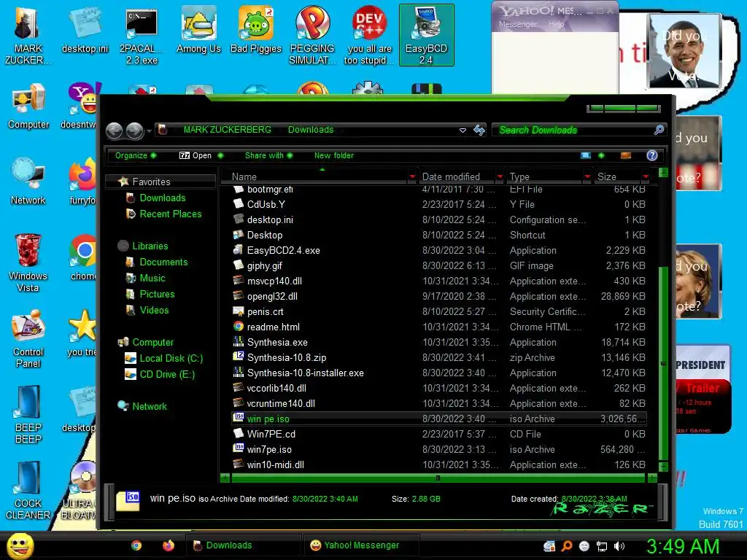Click the Forward navigation arrow in Explorer
The image size is (747, 560).
135,131
